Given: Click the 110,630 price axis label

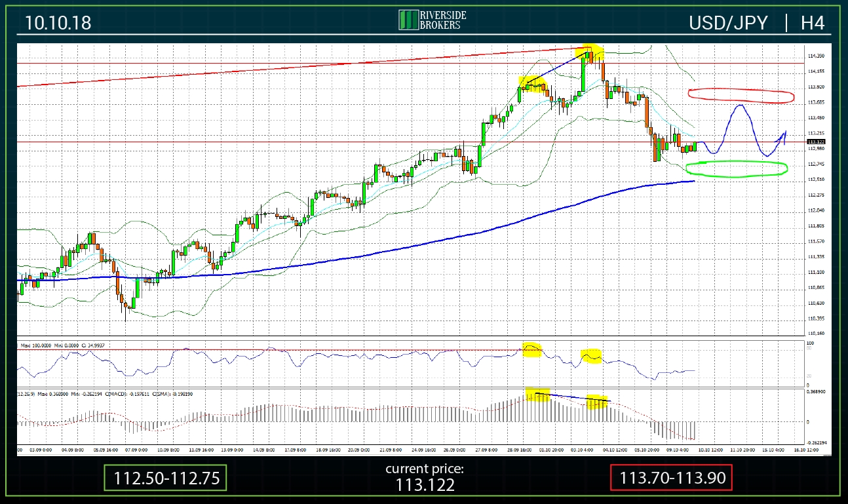Looking at the screenshot, I should point(816,303).
